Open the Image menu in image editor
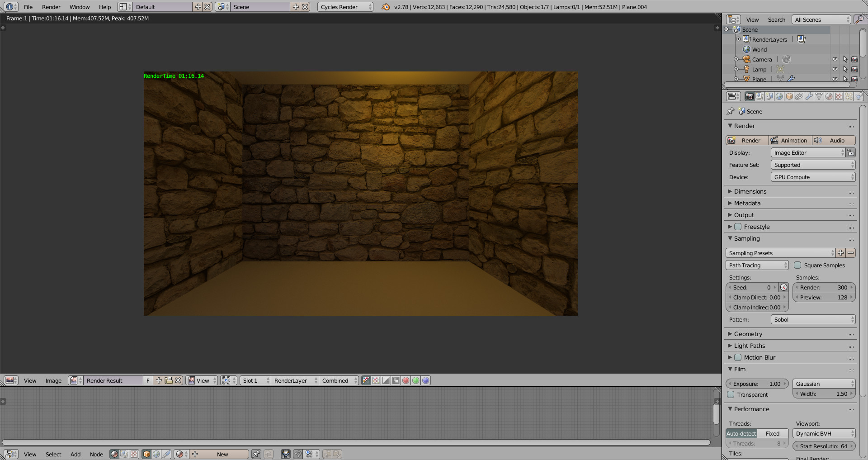This screenshot has width=868, height=460. click(53, 381)
